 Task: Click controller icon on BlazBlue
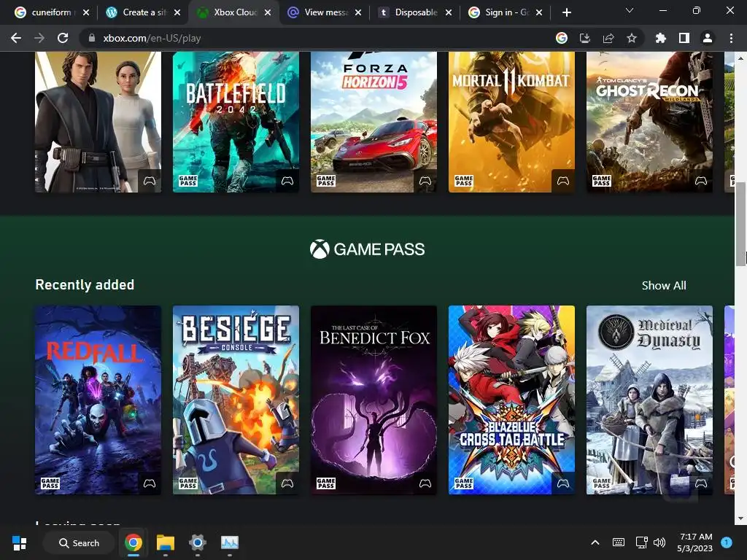(x=563, y=483)
